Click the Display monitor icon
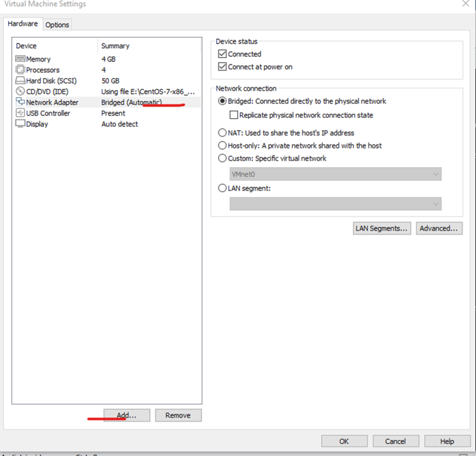Viewport: 476px width, 456px height. pyautogui.click(x=20, y=124)
